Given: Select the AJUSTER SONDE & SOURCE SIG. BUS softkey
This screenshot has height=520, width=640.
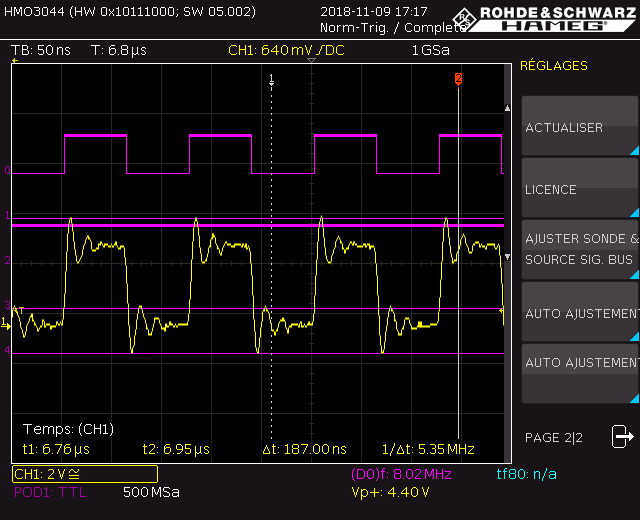Looking at the screenshot, I should [x=580, y=249].
